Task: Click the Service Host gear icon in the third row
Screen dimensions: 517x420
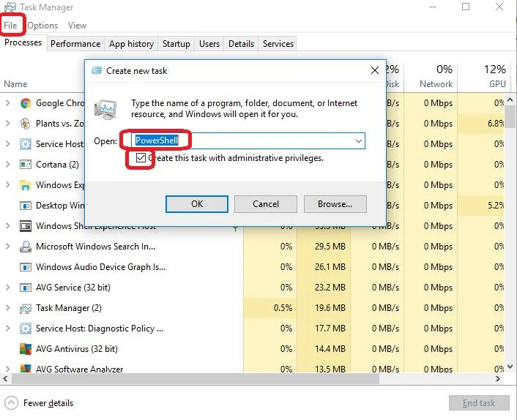Action: coord(26,144)
